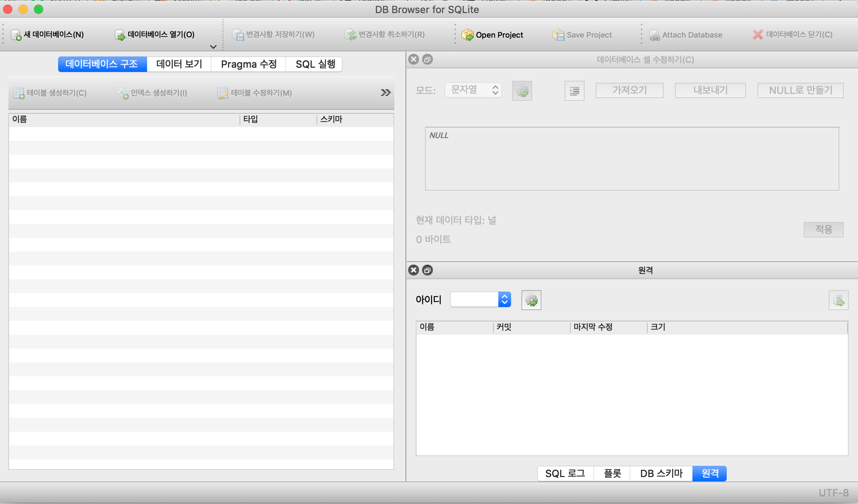
Task: Click the Save Project toolbar icon
Action: coord(558,35)
